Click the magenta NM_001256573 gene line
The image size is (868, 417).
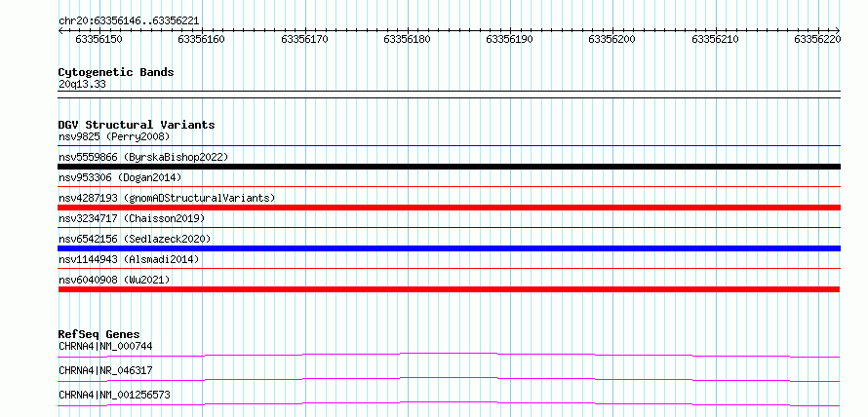[x=449, y=403]
